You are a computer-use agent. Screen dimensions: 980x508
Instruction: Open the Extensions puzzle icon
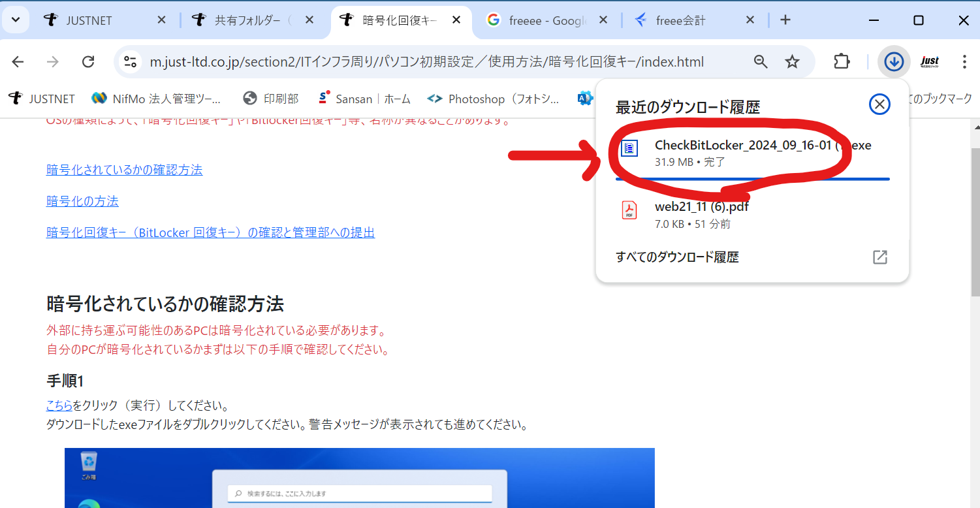pos(842,62)
